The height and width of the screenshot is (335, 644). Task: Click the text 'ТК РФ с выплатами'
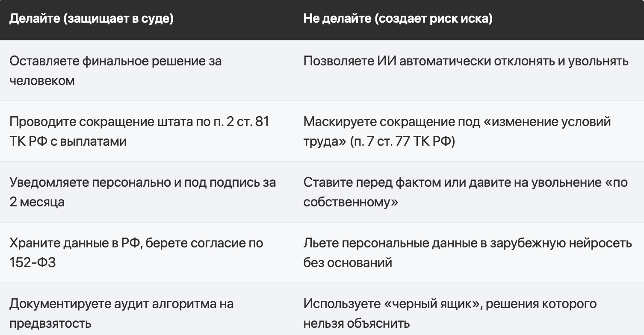click(68, 141)
